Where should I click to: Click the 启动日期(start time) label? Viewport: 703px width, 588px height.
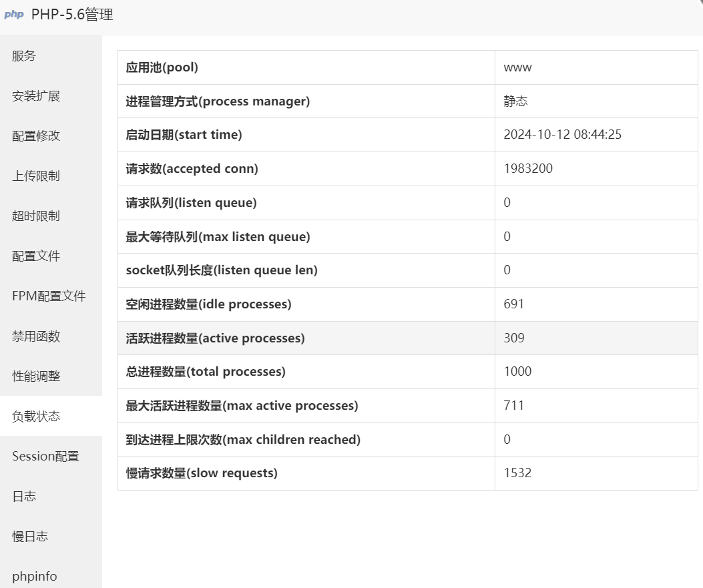pos(184,135)
